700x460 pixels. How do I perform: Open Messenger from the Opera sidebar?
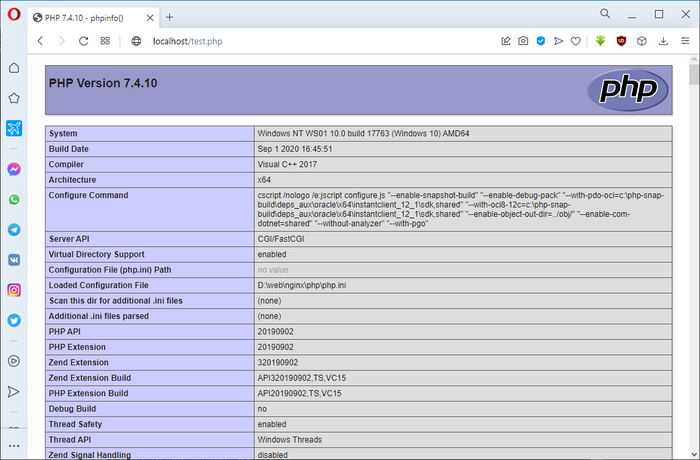coord(14,170)
